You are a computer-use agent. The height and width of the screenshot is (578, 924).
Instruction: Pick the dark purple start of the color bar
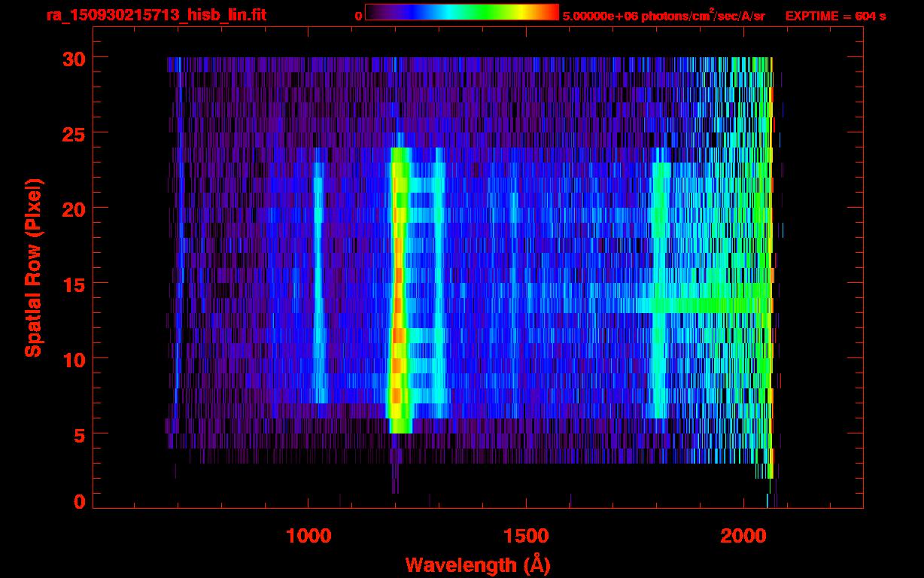click(x=371, y=13)
